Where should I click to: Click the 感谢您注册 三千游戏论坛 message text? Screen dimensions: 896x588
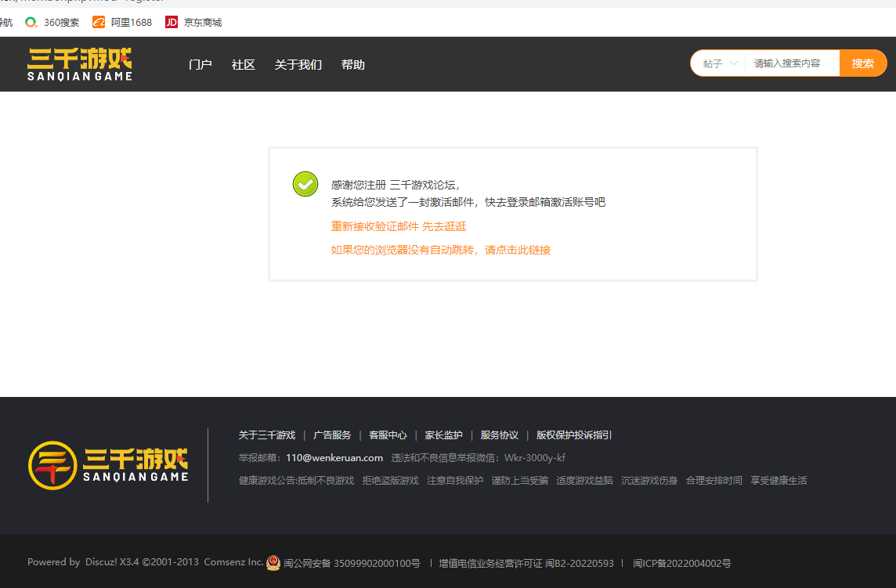point(396,185)
